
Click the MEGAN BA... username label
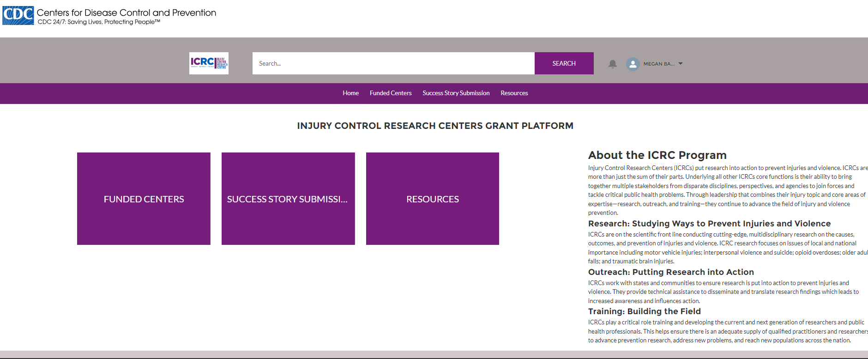[659, 64]
